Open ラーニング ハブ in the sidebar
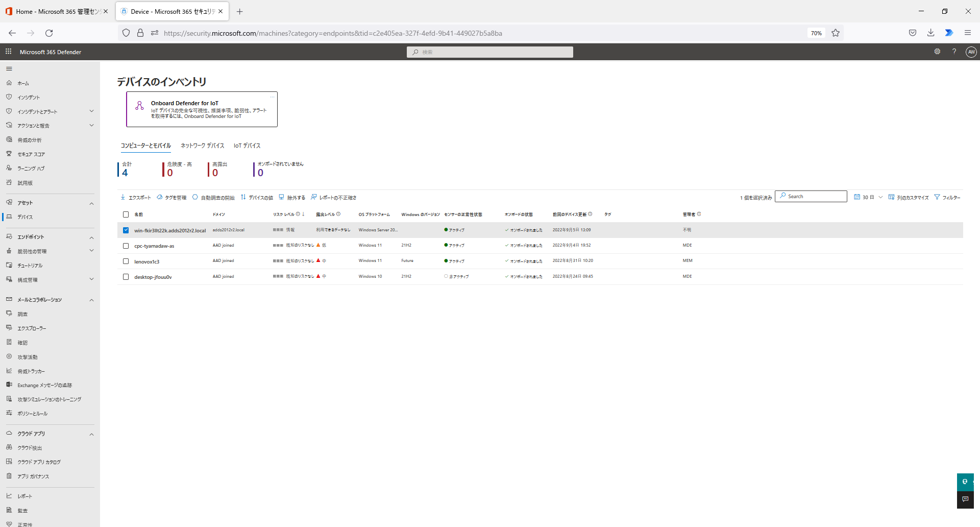The width and height of the screenshot is (980, 527). [x=31, y=169]
